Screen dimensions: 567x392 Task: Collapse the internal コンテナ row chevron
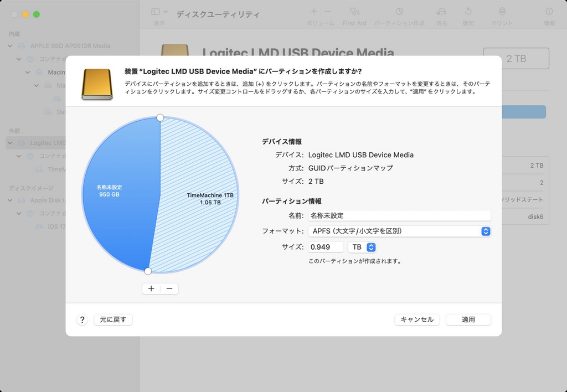[19, 59]
